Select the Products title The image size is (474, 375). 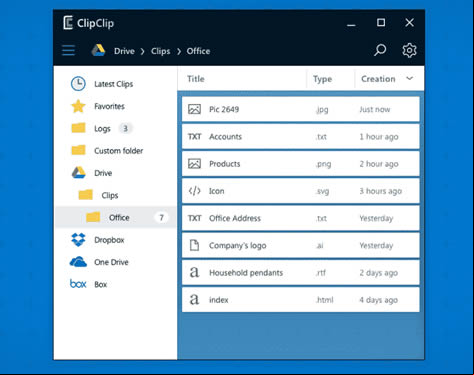point(225,164)
